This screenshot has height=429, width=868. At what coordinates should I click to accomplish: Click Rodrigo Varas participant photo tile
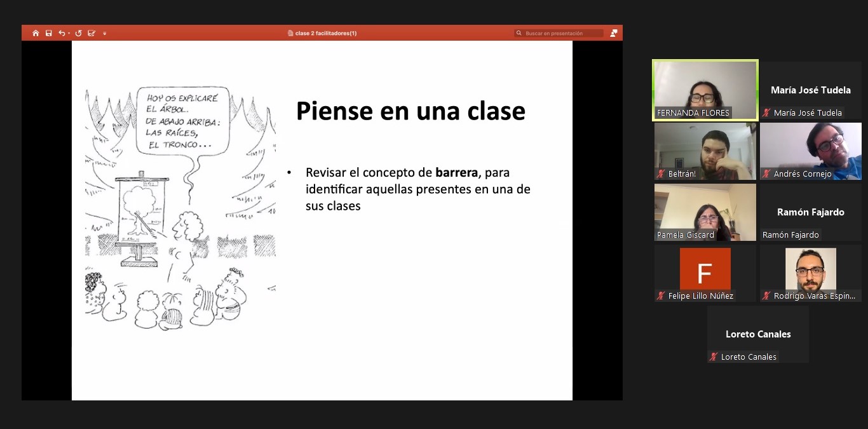(x=810, y=269)
